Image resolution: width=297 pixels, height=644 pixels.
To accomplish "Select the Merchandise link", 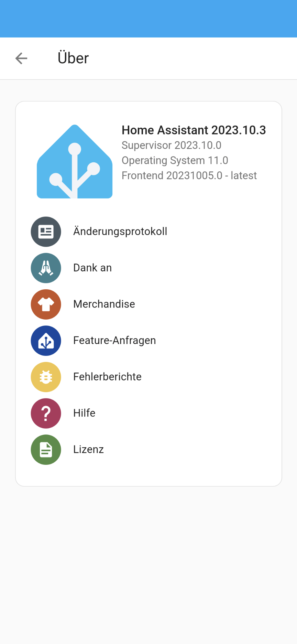I will pos(104,304).
